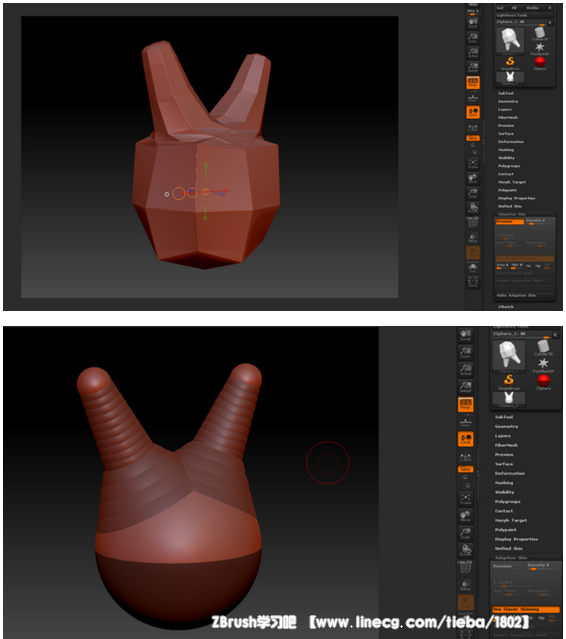The width and height of the screenshot is (566, 639).
Task: Expand Deformation palette in the upper screenshot
Action: (511, 142)
